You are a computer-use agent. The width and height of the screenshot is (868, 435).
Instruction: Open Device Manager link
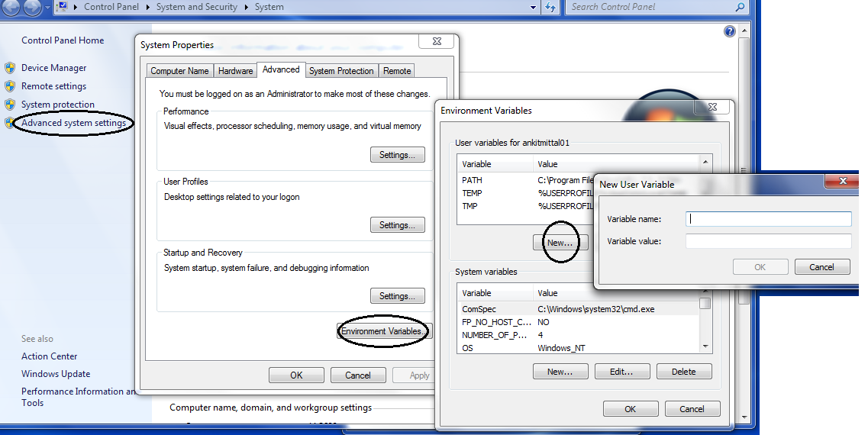pyautogui.click(x=53, y=68)
